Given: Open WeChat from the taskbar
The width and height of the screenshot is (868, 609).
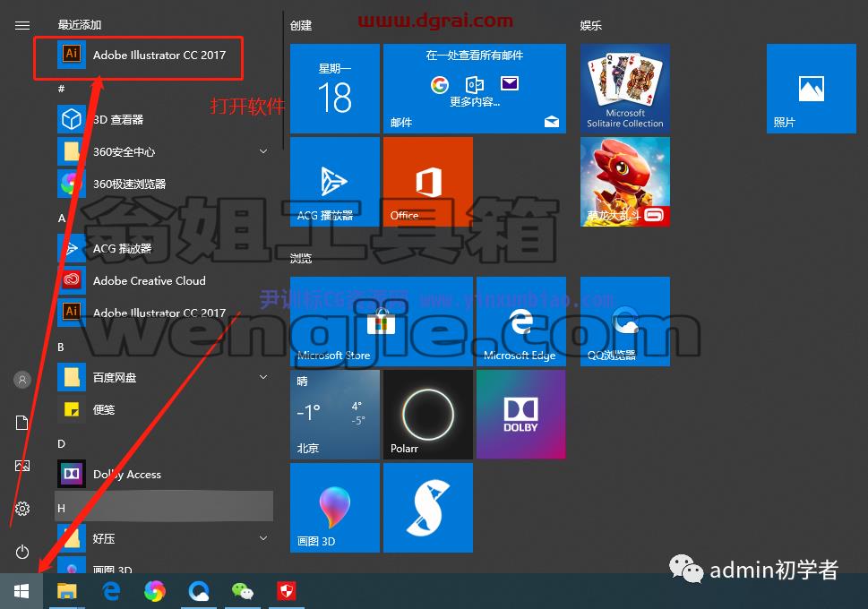Looking at the screenshot, I should point(243,591).
